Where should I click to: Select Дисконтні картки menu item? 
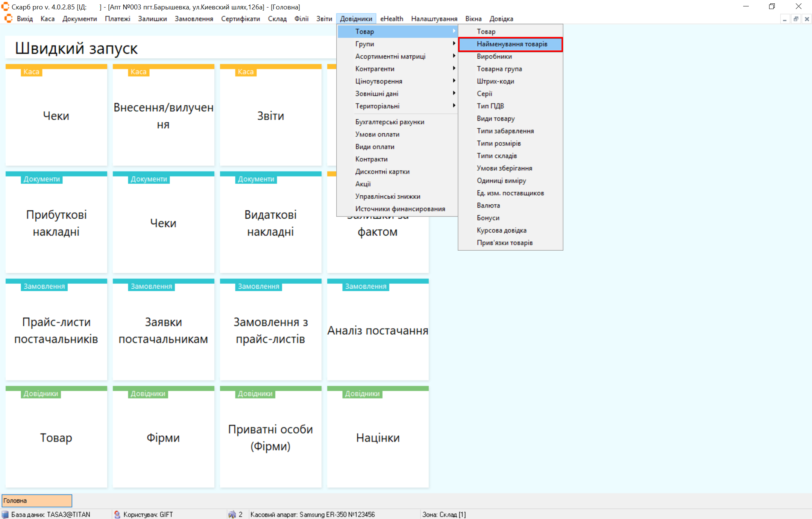[x=382, y=171]
